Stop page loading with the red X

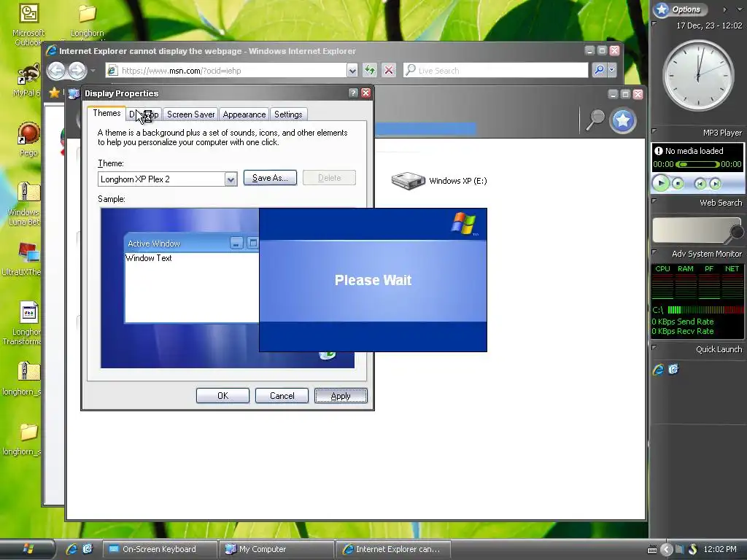coord(389,71)
